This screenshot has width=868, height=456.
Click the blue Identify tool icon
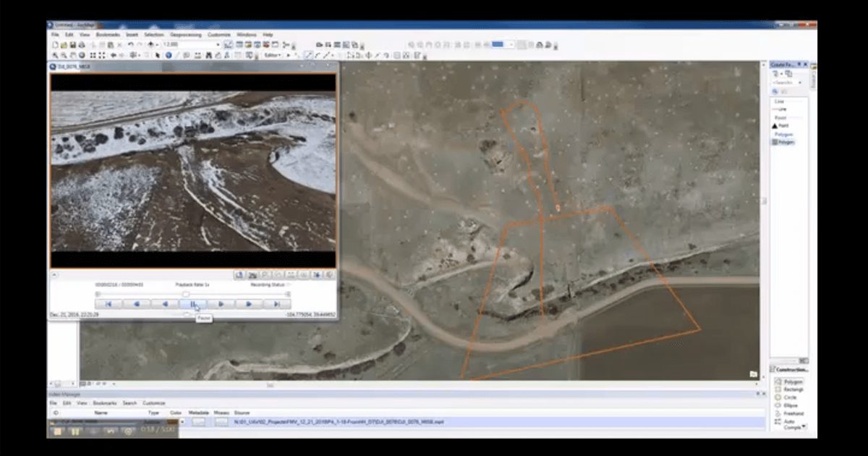click(168, 55)
